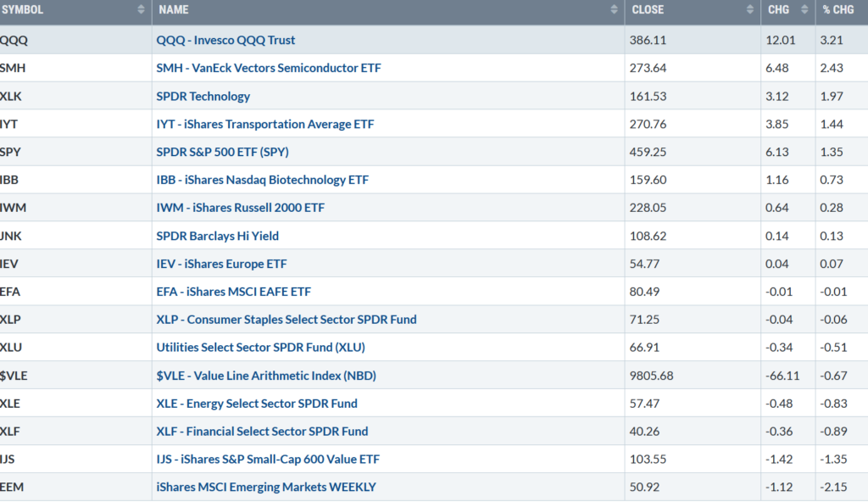The width and height of the screenshot is (868, 502).
Task: Select the IJS symbol cell
Action: (x=75, y=459)
